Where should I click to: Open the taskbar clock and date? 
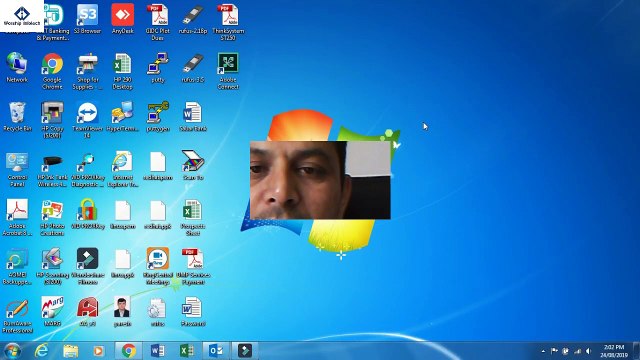pyautogui.click(x=614, y=351)
